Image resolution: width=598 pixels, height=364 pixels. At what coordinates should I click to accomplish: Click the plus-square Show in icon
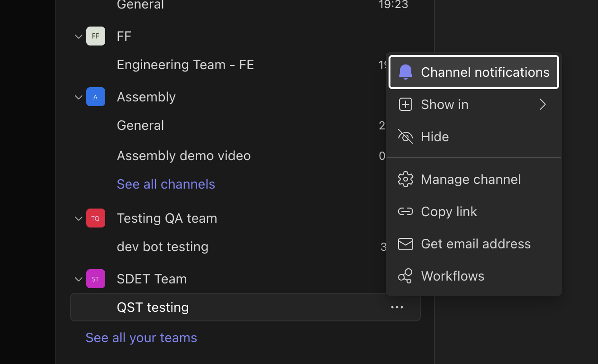coord(406,104)
